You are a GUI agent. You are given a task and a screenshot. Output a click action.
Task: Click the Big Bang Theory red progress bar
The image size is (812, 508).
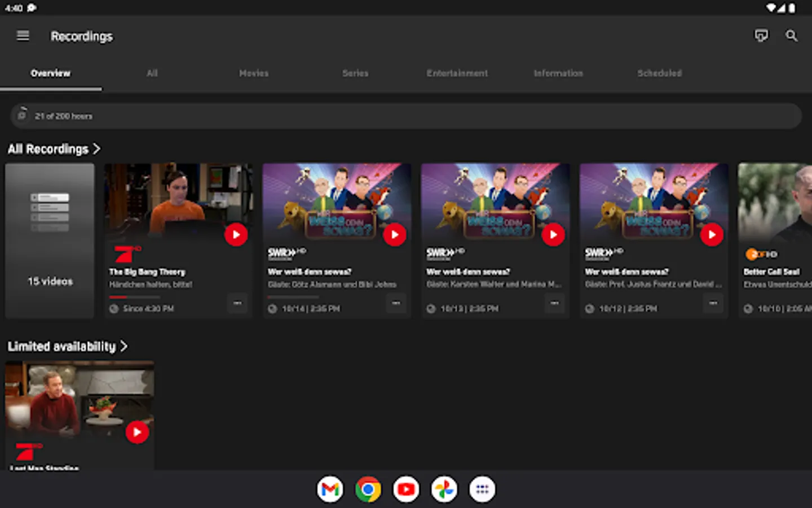135,297
